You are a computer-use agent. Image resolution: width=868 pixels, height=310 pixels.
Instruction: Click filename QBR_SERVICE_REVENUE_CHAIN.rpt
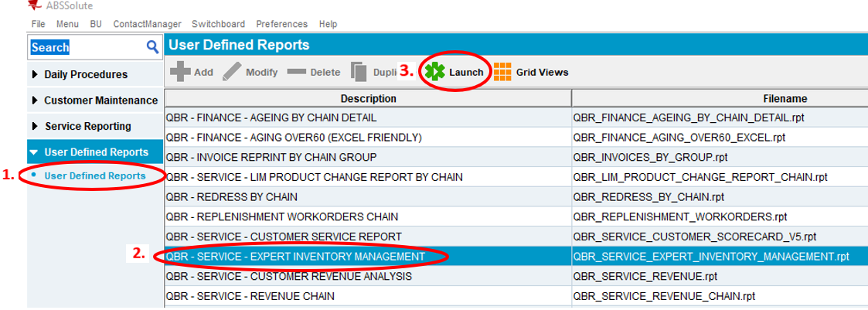click(x=664, y=295)
